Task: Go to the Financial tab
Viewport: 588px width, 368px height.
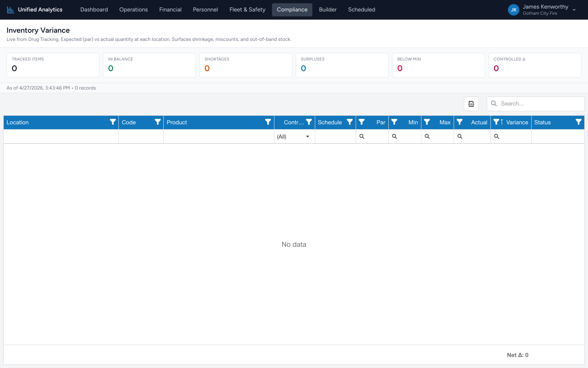Action: (170, 10)
